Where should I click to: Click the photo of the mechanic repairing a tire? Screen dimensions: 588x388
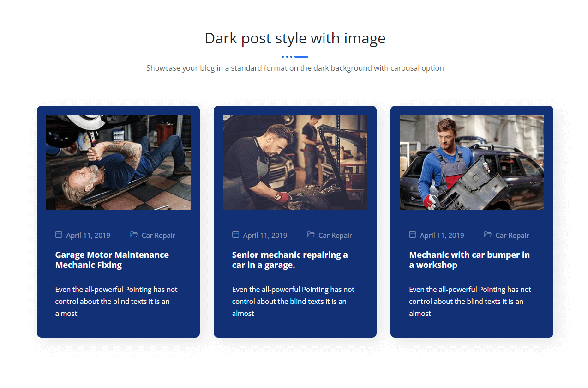coord(295,163)
